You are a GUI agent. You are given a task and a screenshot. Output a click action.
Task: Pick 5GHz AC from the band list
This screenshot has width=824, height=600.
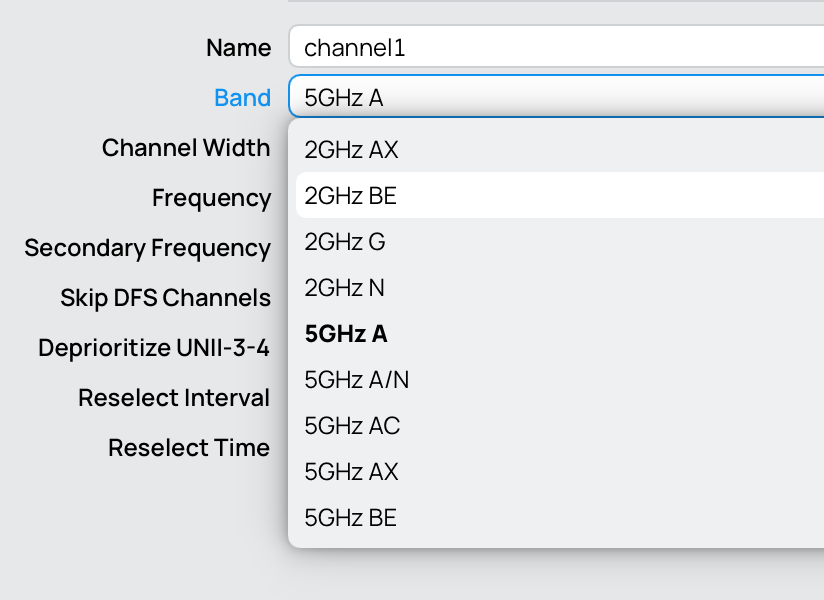[352, 426]
